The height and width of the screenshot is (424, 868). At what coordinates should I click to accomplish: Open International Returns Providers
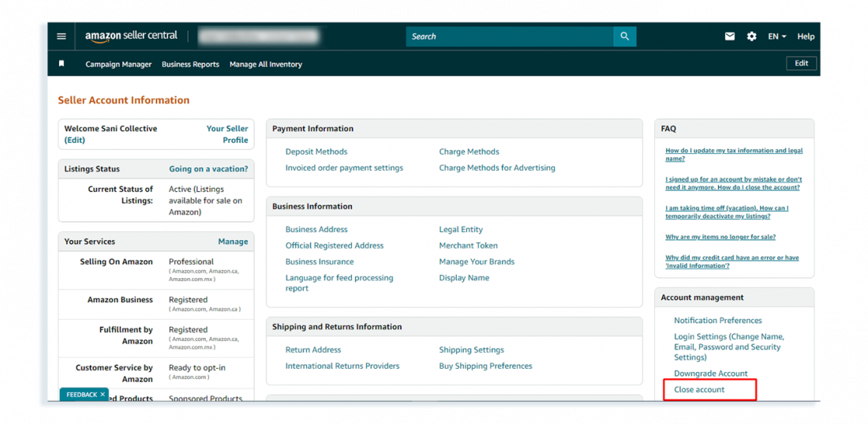point(342,366)
